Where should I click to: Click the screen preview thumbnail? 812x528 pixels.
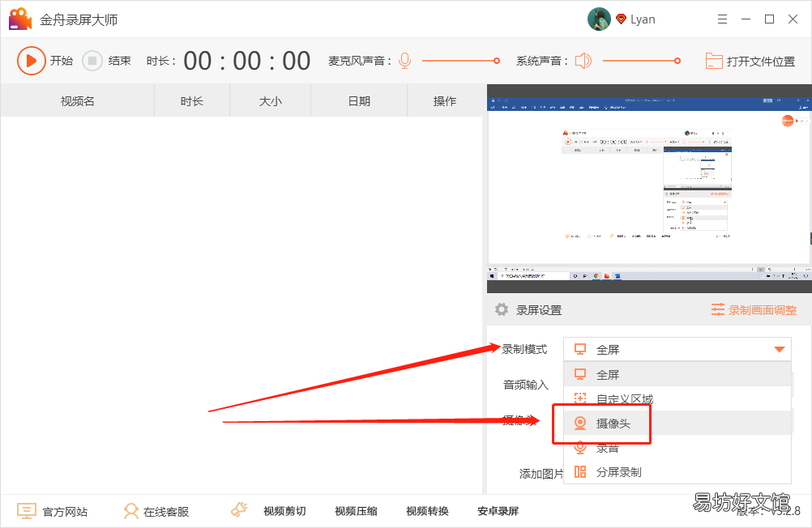tap(648, 188)
